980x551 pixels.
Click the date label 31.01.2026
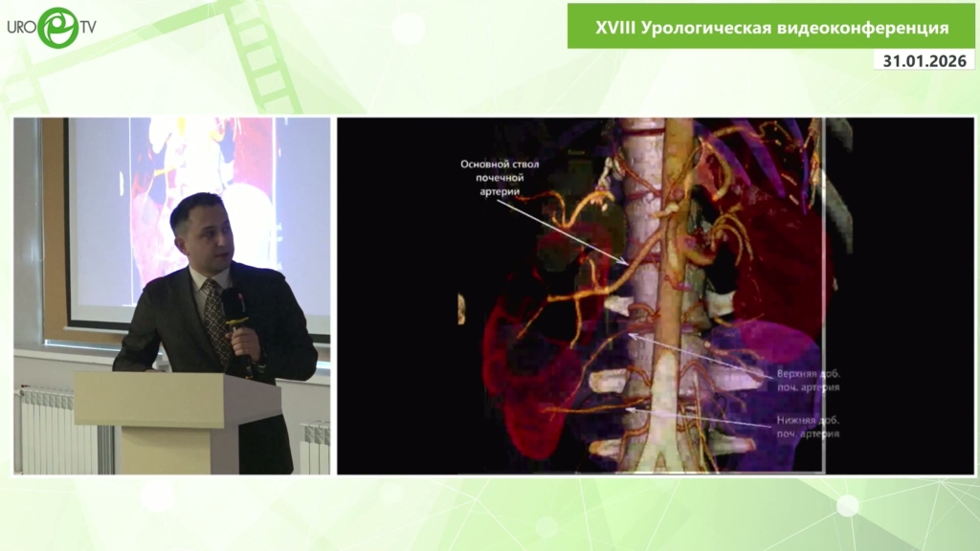pyautogui.click(x=924, y=61)
